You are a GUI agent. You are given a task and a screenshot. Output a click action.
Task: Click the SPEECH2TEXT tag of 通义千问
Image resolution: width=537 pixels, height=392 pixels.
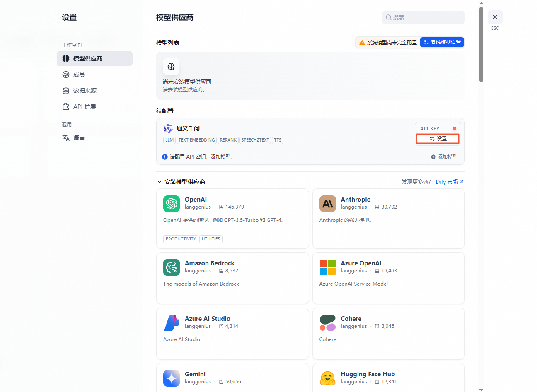255,140
